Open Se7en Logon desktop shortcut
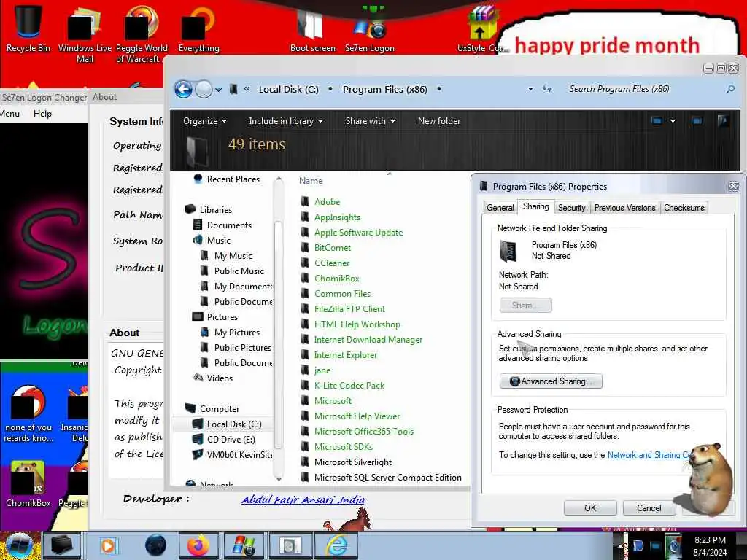Image resolution: width=747 pixels, height=560 pixels. click(x=370, y=29)
